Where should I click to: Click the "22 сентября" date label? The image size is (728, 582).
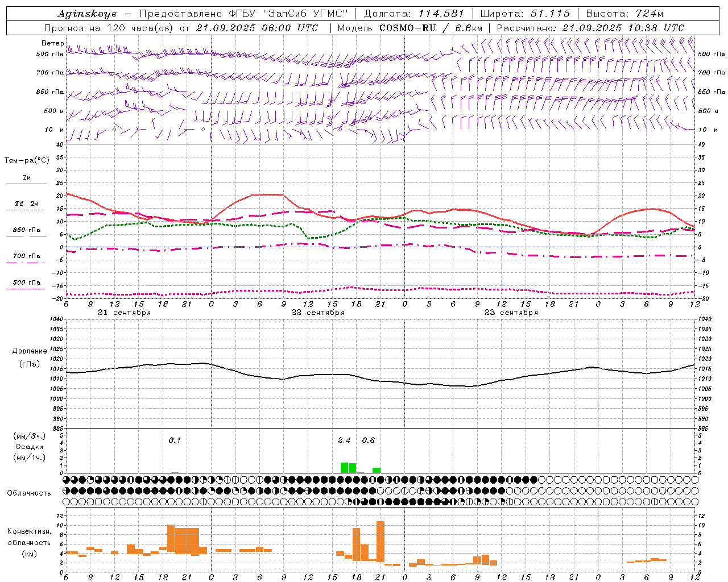[x=318, y=313]
